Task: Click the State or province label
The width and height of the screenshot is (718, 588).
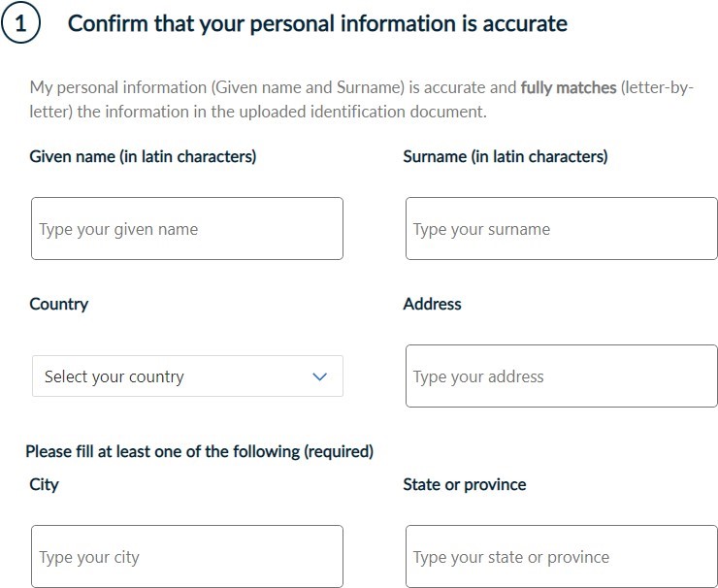Action: 464,484
